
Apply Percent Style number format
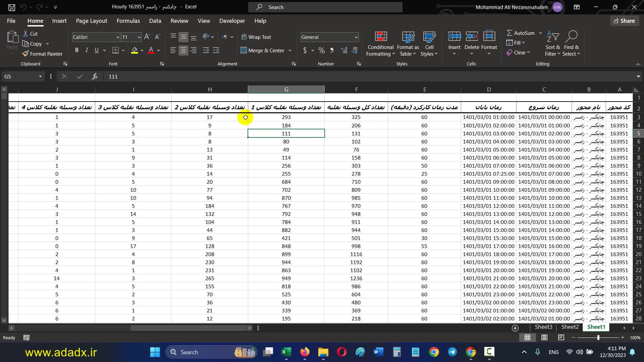click(x=321, y=50)
